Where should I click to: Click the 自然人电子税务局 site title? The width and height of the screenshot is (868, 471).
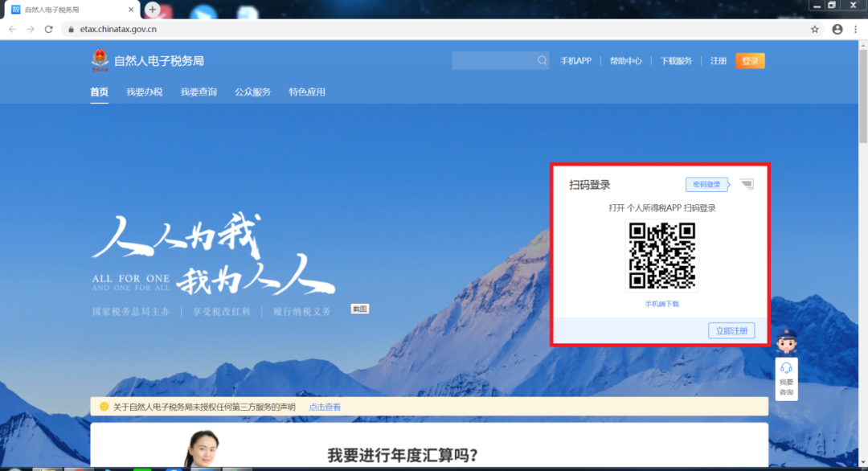point(159,61)
